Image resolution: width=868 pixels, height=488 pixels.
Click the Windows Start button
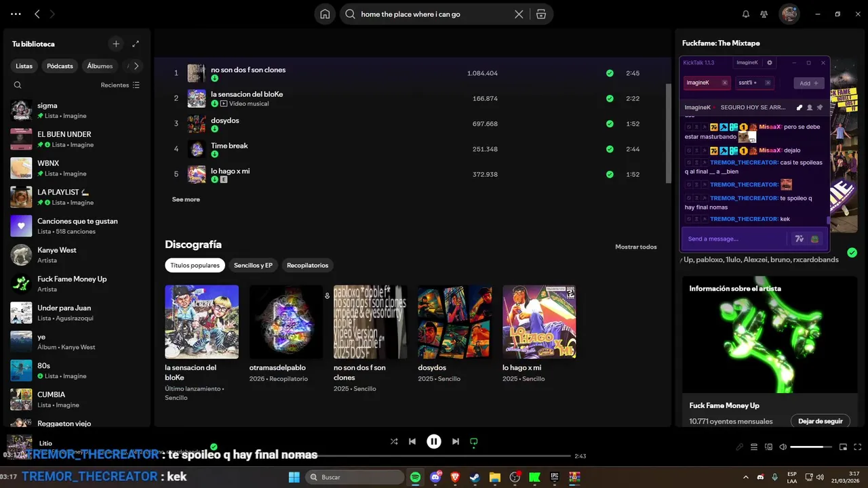294,477
